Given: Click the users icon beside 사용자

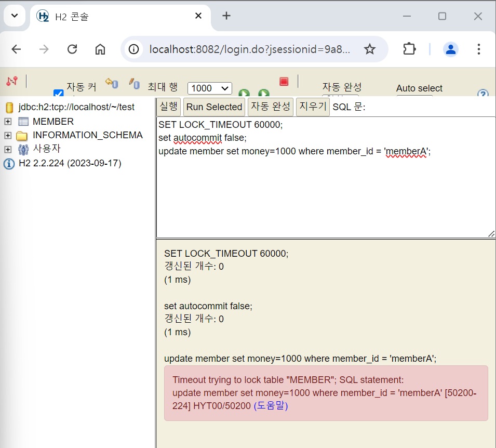Looking at the screenshot, I should [x=23, y=149].
